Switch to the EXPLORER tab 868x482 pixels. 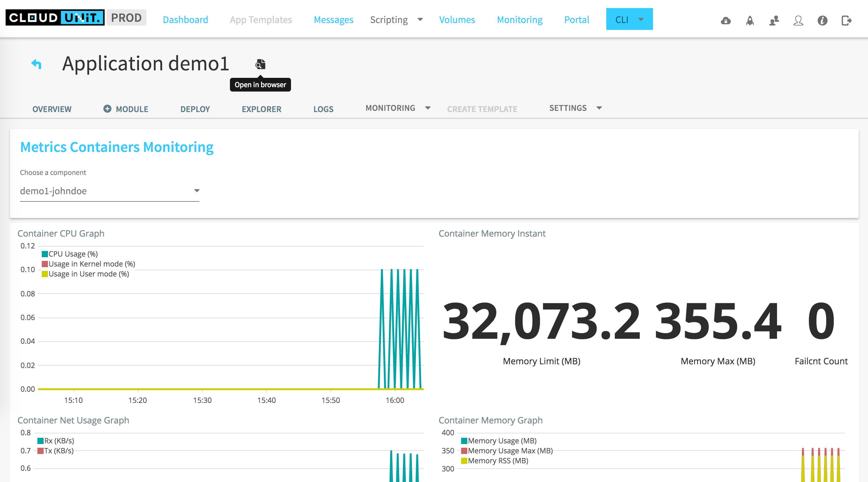[261, 109]
